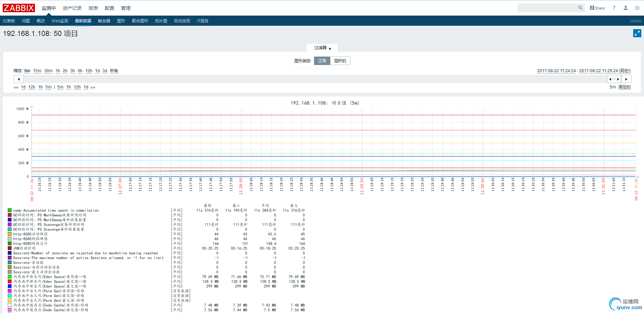This screenshot has width=644, height=313.
Task: Click the left arrow on time scrollbar
Action: (x=19, y=79)
